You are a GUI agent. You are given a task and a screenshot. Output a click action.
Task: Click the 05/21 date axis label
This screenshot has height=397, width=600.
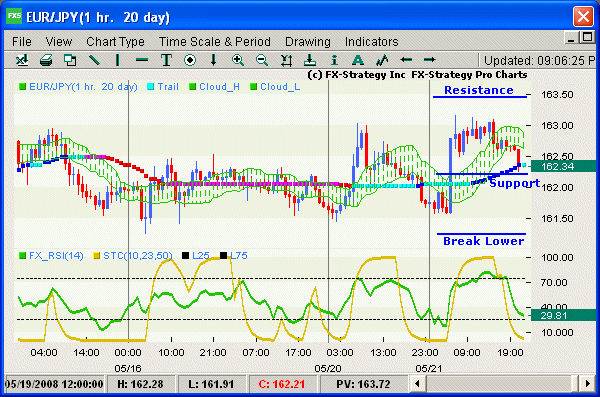429,368
